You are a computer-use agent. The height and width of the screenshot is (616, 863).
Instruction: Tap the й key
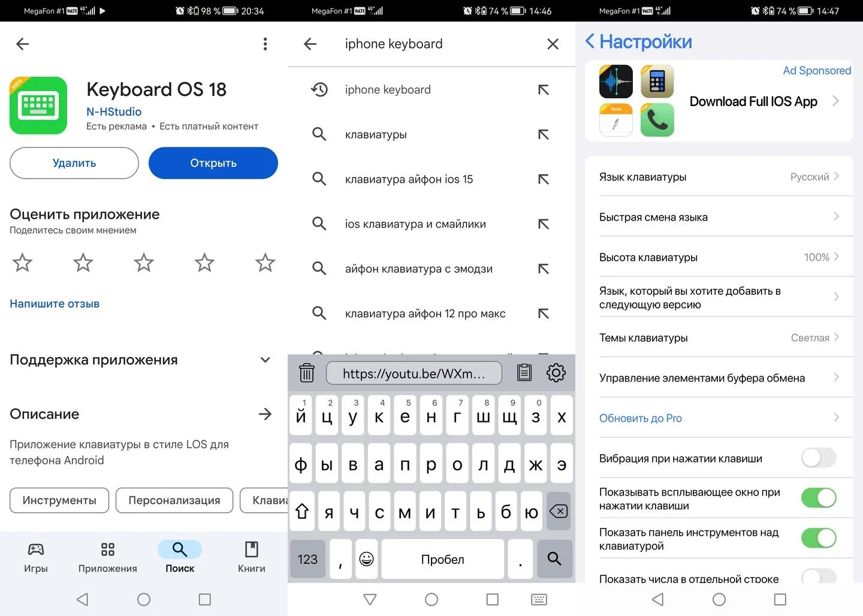301,415
